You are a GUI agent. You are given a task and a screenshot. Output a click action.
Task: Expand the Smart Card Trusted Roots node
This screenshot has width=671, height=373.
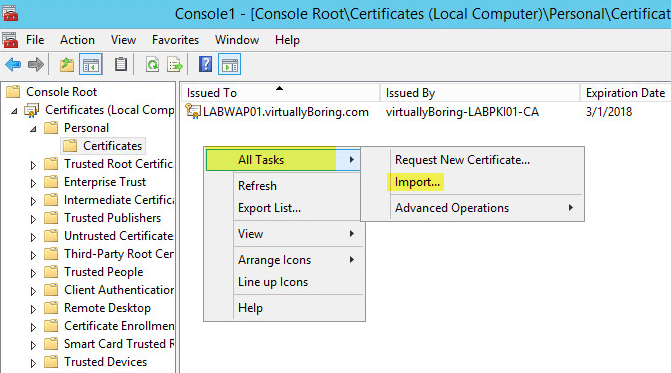[33, 345]
